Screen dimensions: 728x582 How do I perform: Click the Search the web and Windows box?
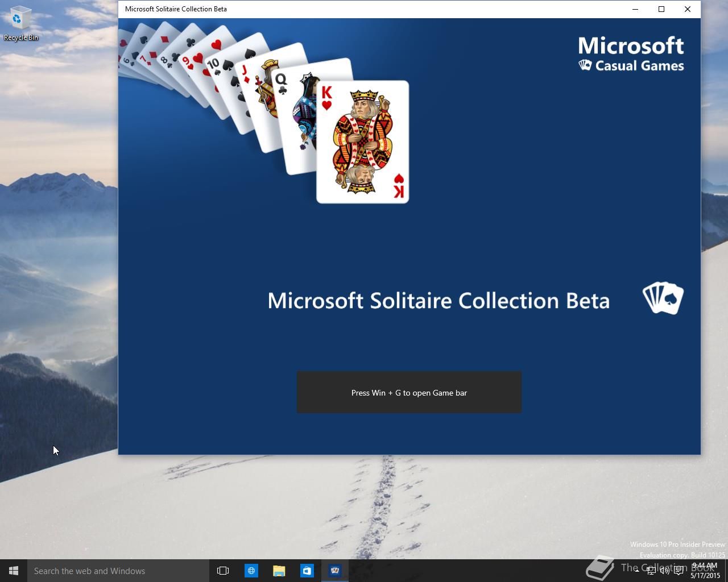pos(118,571)
